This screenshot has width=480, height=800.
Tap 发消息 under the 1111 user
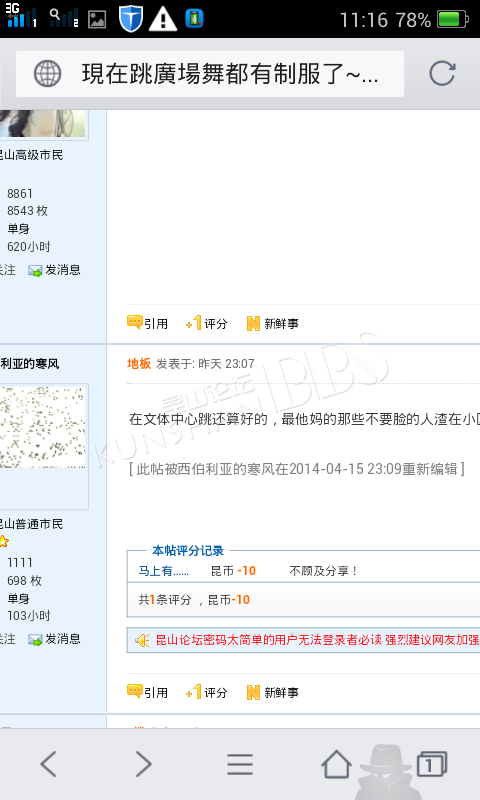click(55, 639)
